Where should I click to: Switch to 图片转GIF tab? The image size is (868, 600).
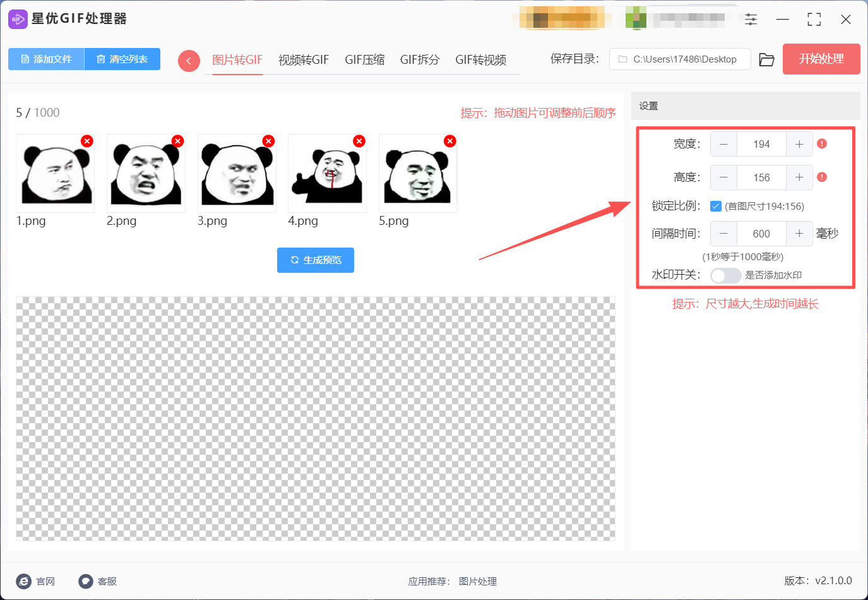click(237, 60)
